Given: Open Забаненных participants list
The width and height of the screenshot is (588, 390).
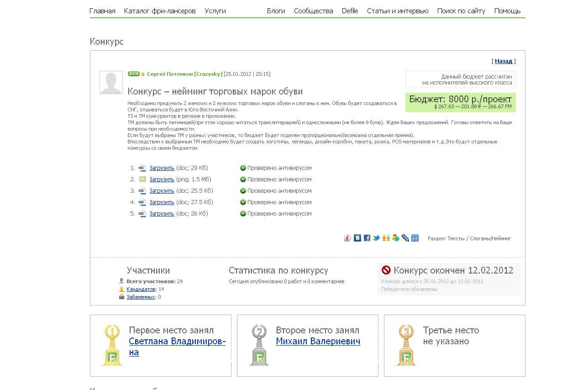Looking at the screenshot, I should click(x=141, y=297).
